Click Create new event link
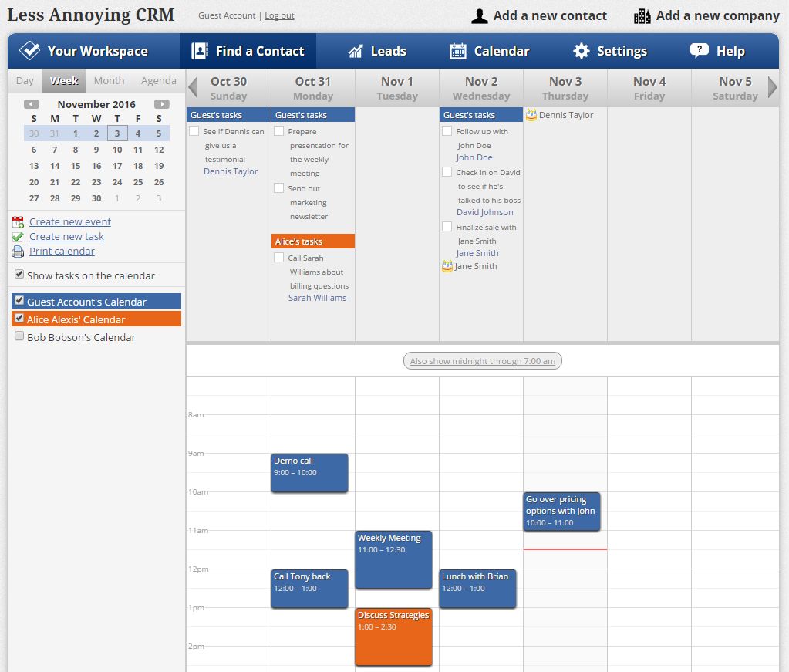The image size is (789, 672). point(70,222)
